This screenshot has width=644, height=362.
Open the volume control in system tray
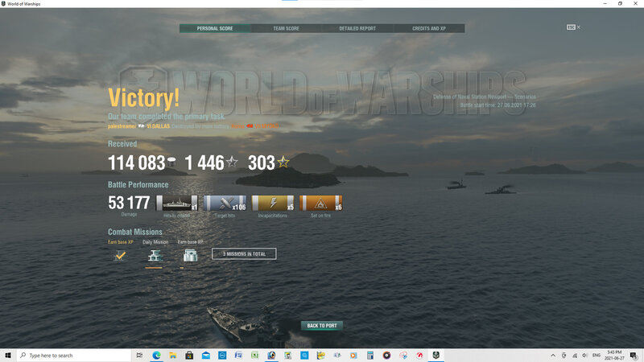(x=585, y=356)
